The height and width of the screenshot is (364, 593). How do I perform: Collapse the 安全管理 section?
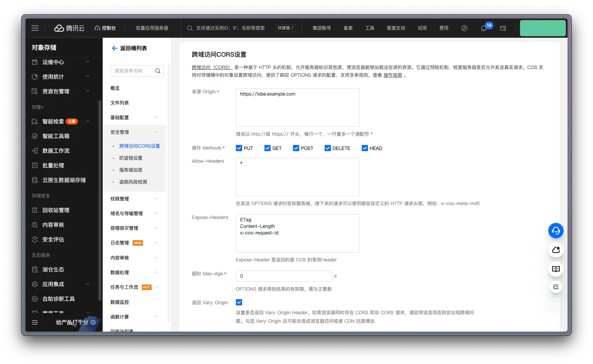tap(119, 131)
